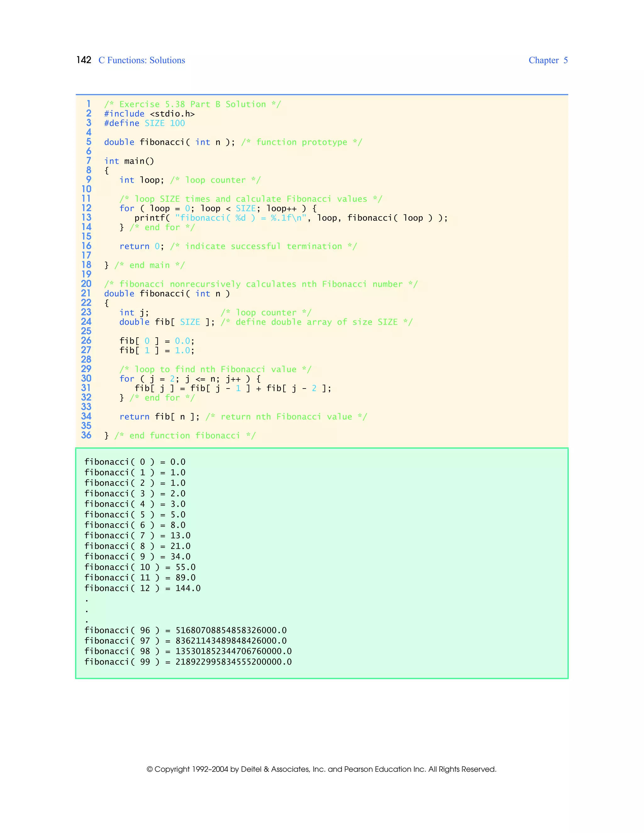This screenshot has height=833, width=644.
Task: Click the 'C Functions: Solutions' header text
Action: click(142, 60)
